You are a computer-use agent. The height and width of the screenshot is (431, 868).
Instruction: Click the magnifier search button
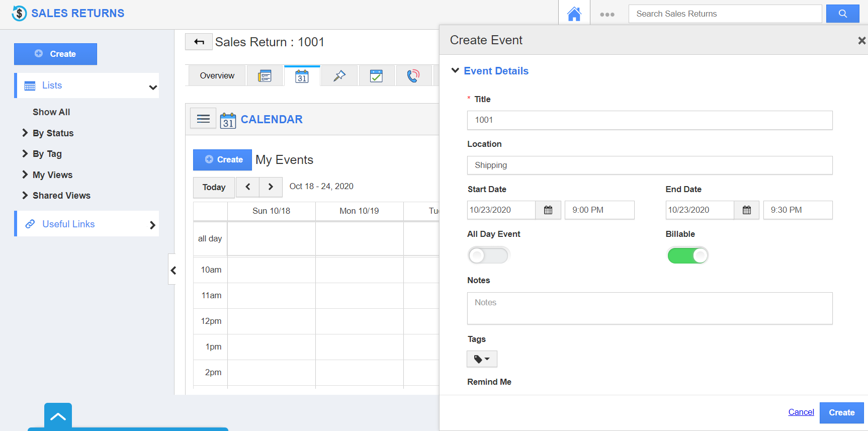tap(842, 14)
